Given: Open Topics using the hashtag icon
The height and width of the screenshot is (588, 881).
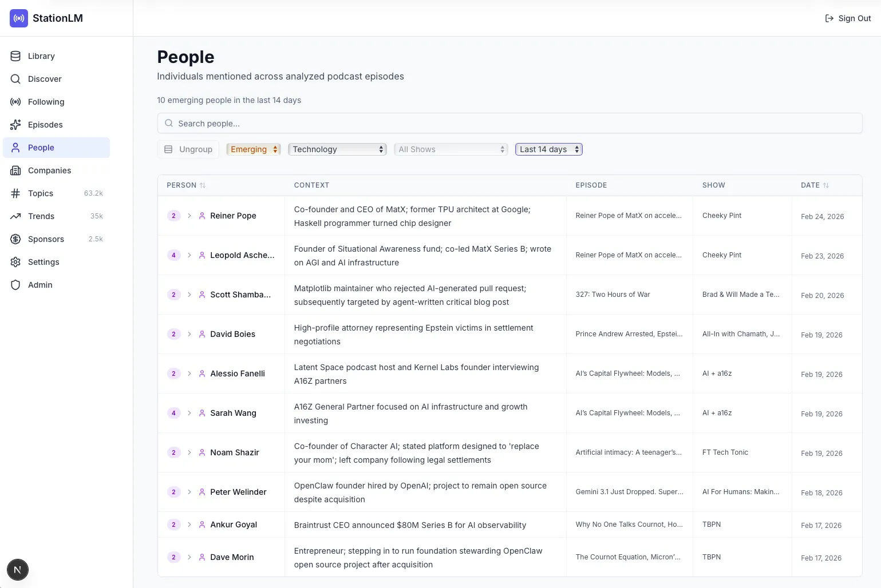Looking at the screenshot, I should [15, 193].
